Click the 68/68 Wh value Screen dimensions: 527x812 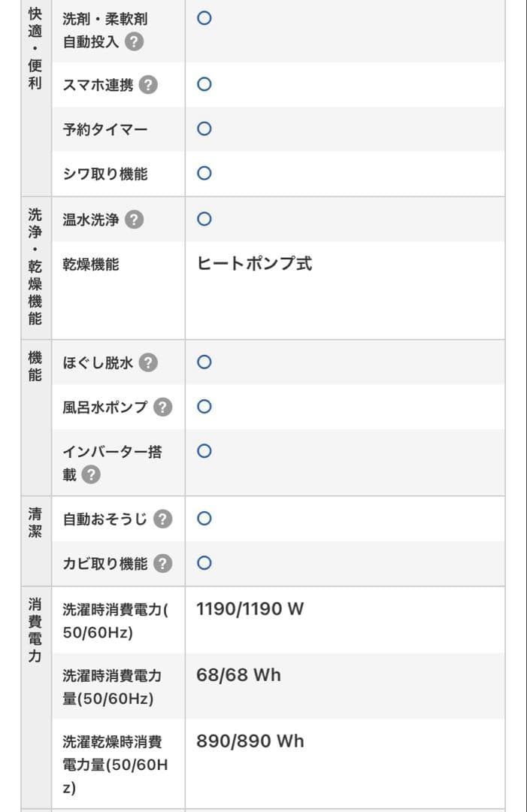click(x=238, y=675)
